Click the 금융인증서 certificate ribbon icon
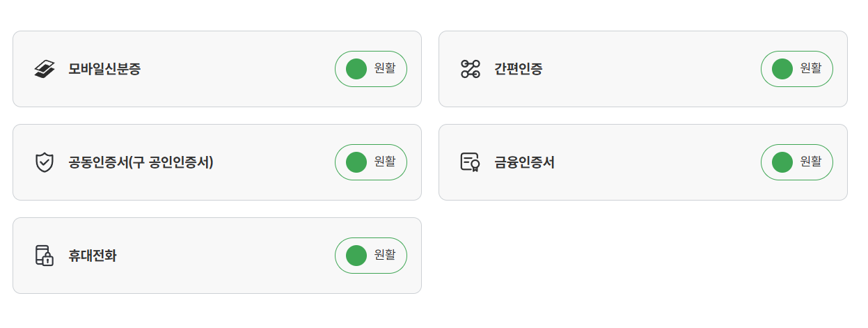The height and width of the screenshot is (328, 868). tap(471, 162)
